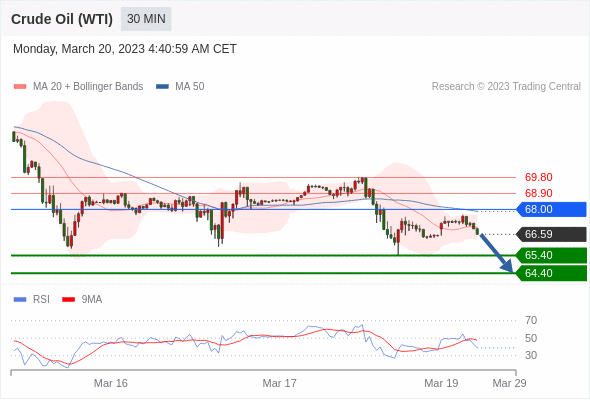Click the blue RSI legend swatch
590x400 pixels.
pos(20,300)
